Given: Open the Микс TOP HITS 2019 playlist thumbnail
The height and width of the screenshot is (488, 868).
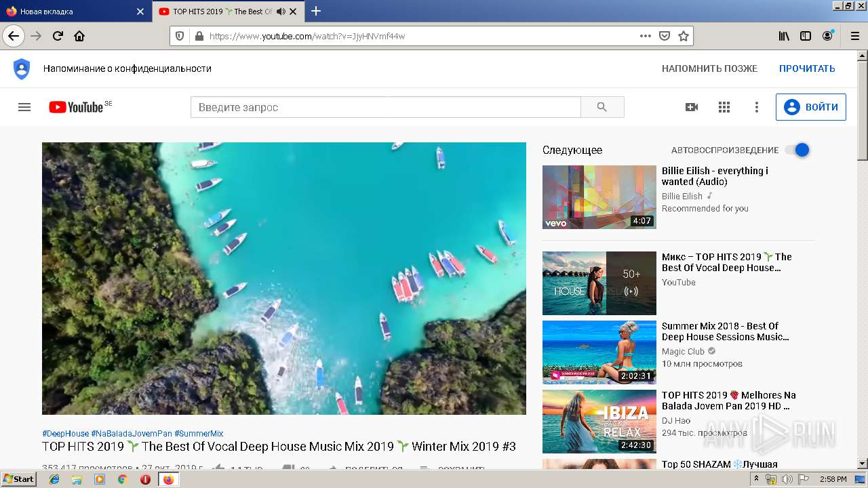Looking at the screenshot, I should click(599, 283).
